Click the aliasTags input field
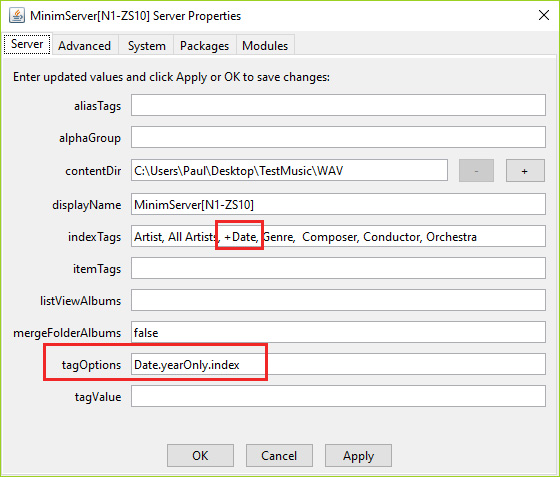The height and width of the screenshot is (477, 560). 338,105
